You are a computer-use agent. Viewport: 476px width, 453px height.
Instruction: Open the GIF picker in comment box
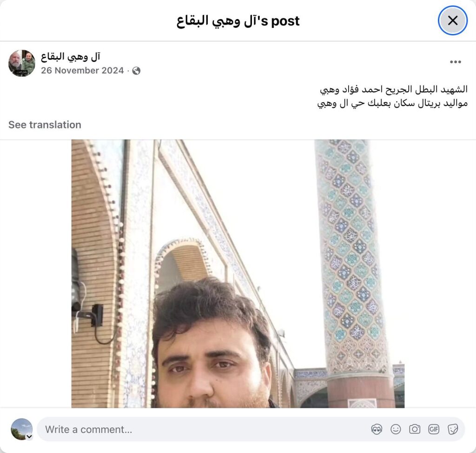pyautogui.click(x=434, y=429)
